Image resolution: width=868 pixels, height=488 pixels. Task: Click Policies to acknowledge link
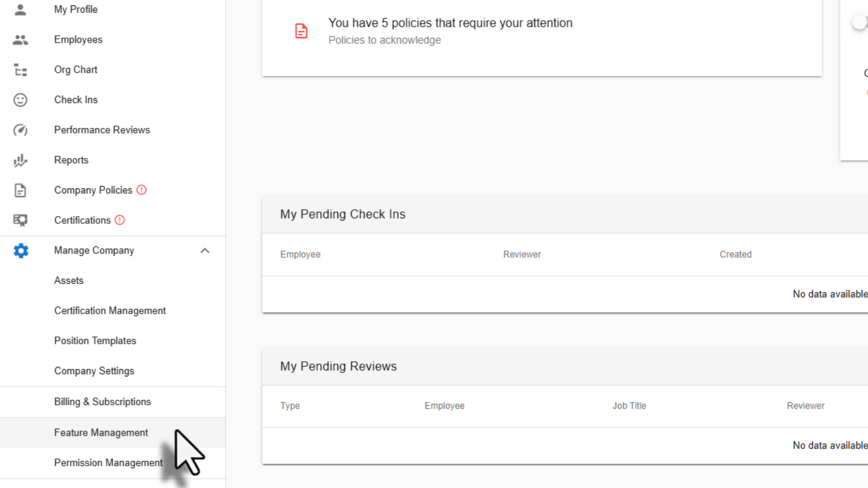tap(384, 40)
